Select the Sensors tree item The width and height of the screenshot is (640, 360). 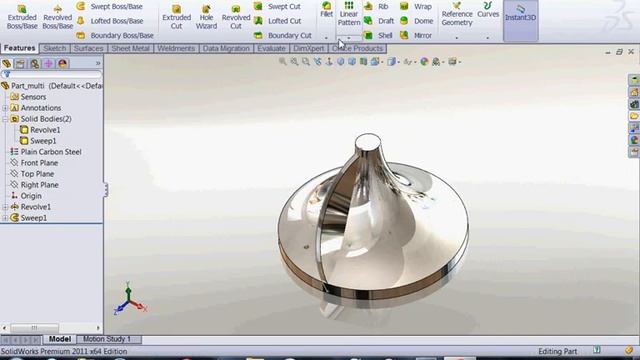28,97
